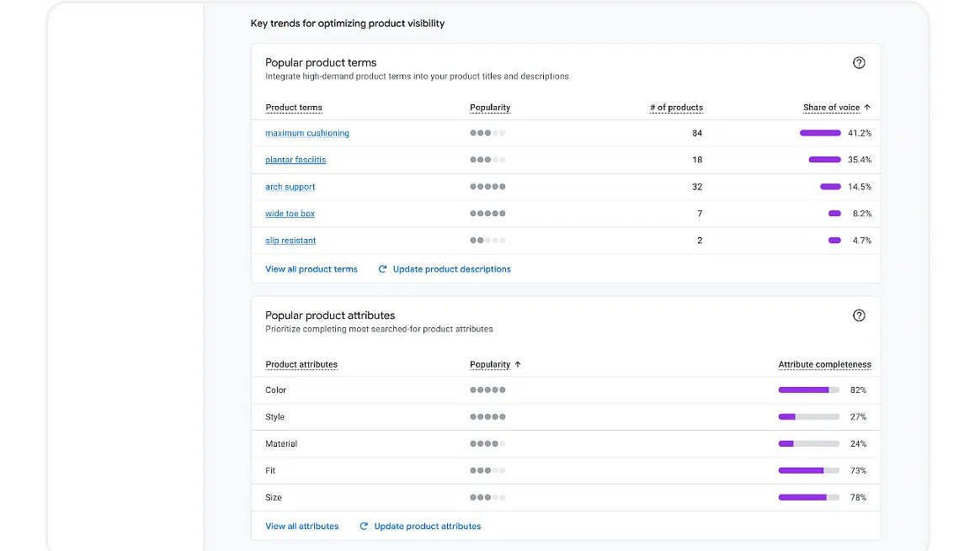Click the 84 products count
Screen dimensions: 980x551
(x=697, y=133)
